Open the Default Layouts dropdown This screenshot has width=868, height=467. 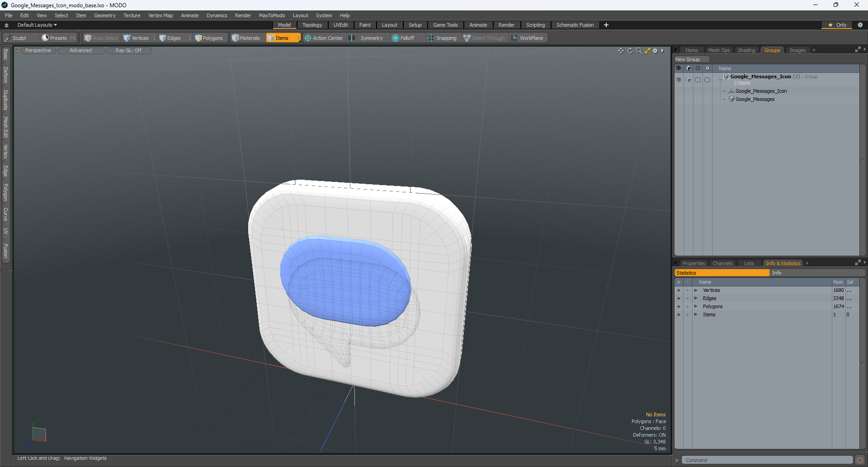pyautogui.click(x=37, y=25)
